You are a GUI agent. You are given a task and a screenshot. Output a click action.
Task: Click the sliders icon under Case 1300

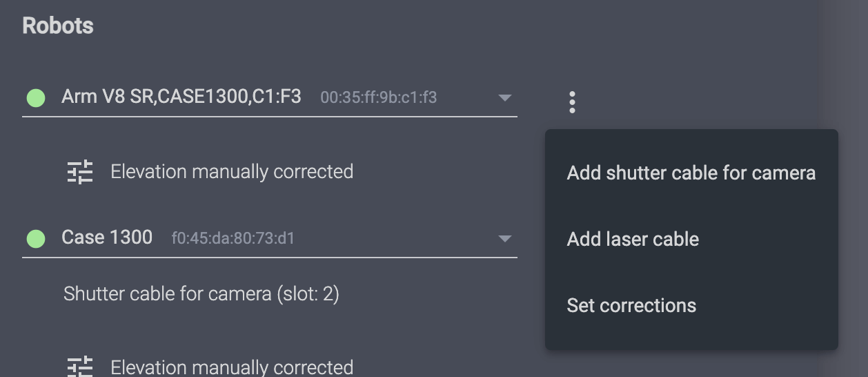coord(80,367)
